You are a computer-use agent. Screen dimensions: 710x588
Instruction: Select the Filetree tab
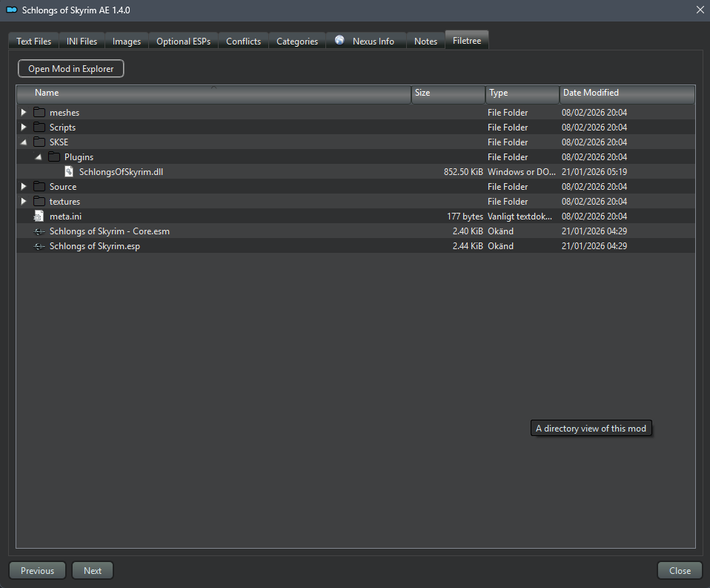(467, 40)
